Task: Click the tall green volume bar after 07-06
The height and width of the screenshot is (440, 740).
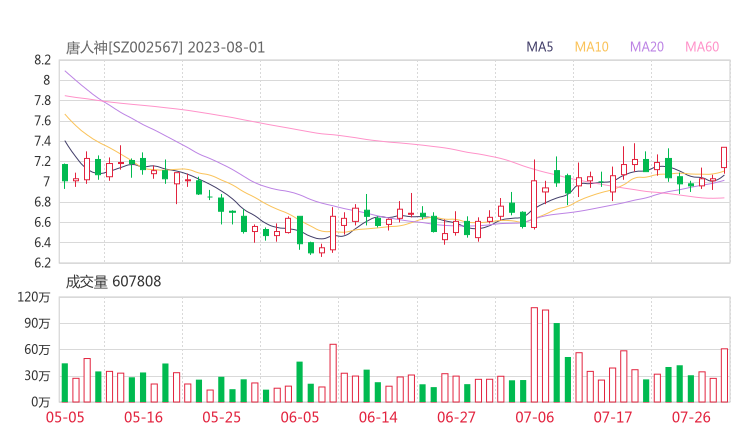Action: (557, 363)
